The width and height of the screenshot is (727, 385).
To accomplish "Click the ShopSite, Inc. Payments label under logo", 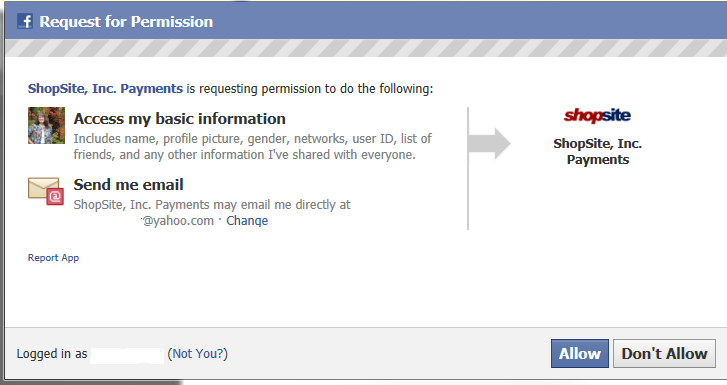I will coord(598,152).
